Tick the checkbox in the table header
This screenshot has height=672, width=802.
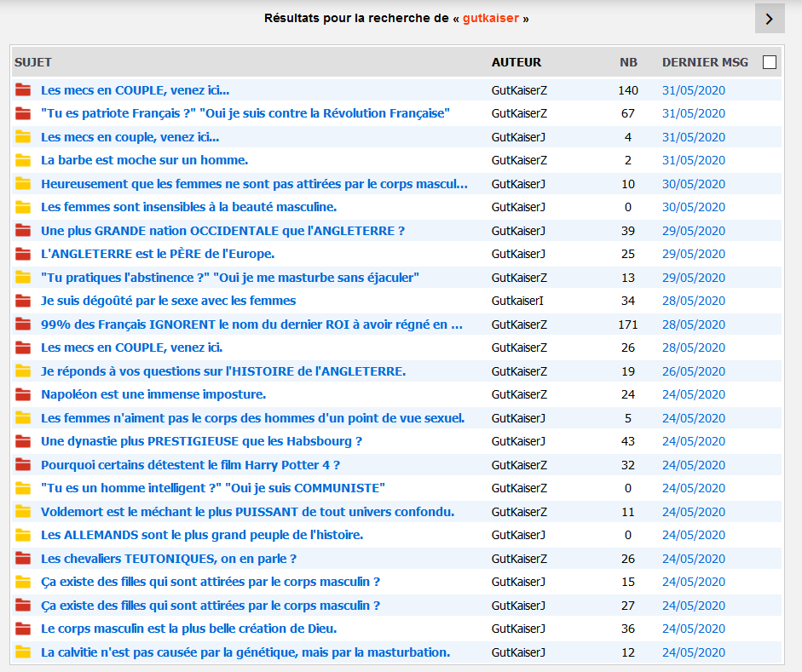(770, 62)
